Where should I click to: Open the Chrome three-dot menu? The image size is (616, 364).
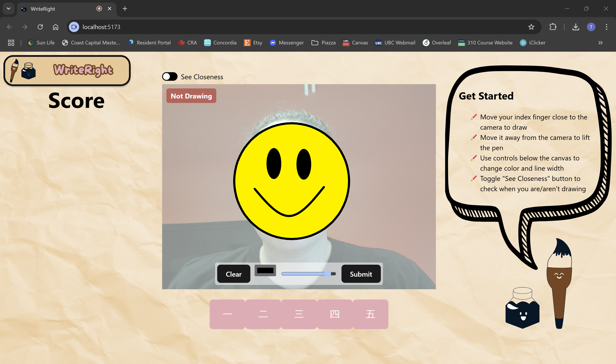[606, 27]
